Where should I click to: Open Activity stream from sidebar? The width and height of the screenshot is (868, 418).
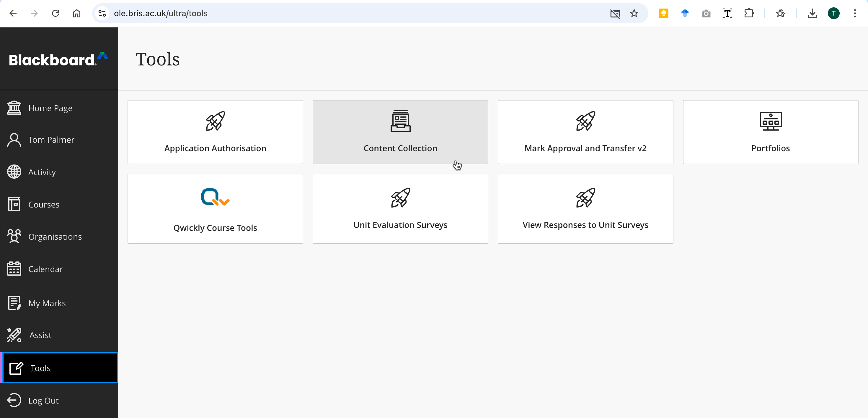click(42, 172)
